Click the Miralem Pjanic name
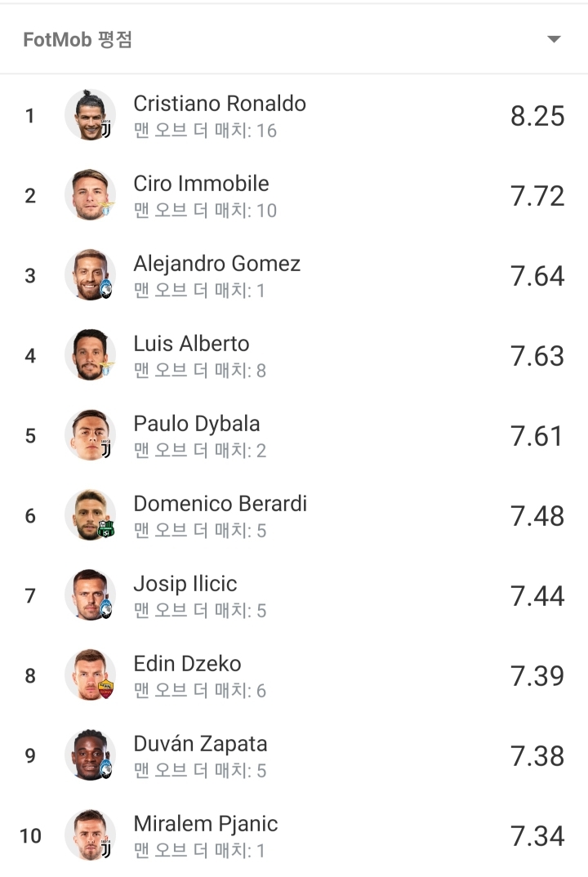The height and width of the screenshot is (877, 588). tap(205, 824)
